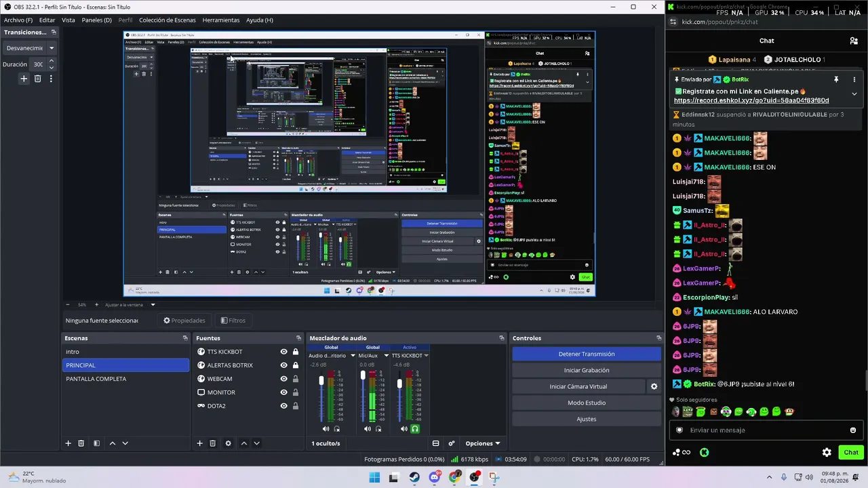Open the Windows Start menu

pyautogui.click(x=374, y=477)
